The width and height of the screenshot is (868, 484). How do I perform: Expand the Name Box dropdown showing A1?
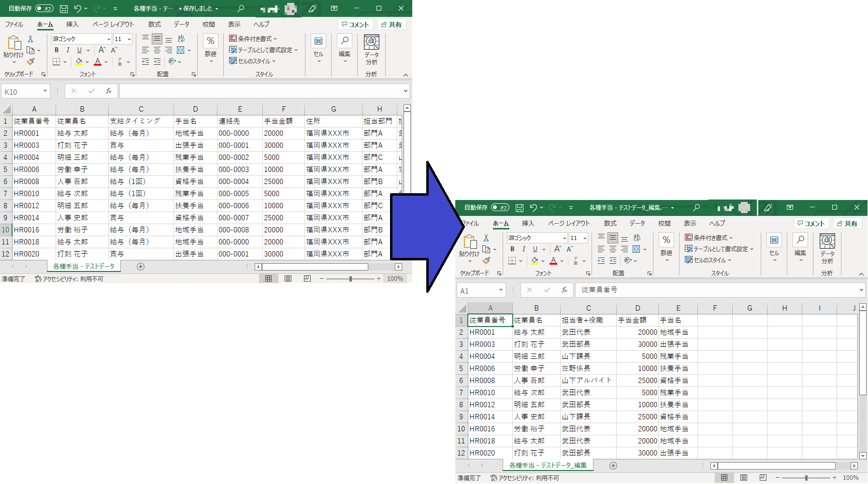tap(501, 290)
